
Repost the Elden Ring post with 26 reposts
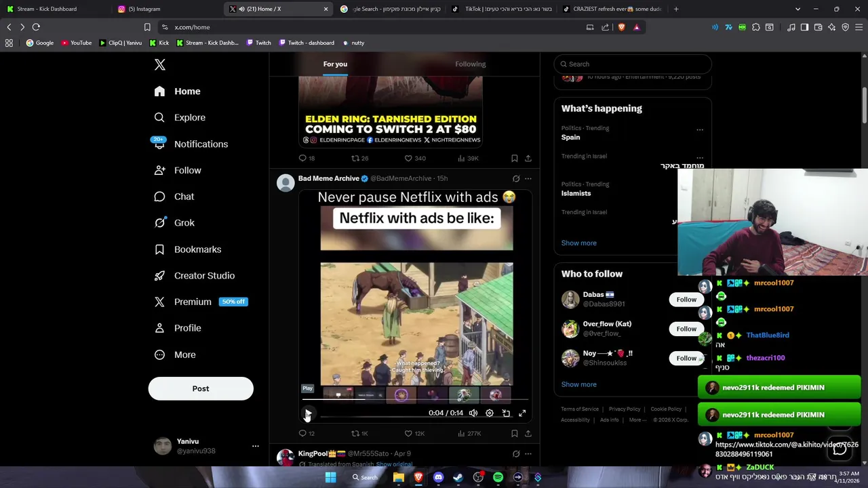point(359,158)
